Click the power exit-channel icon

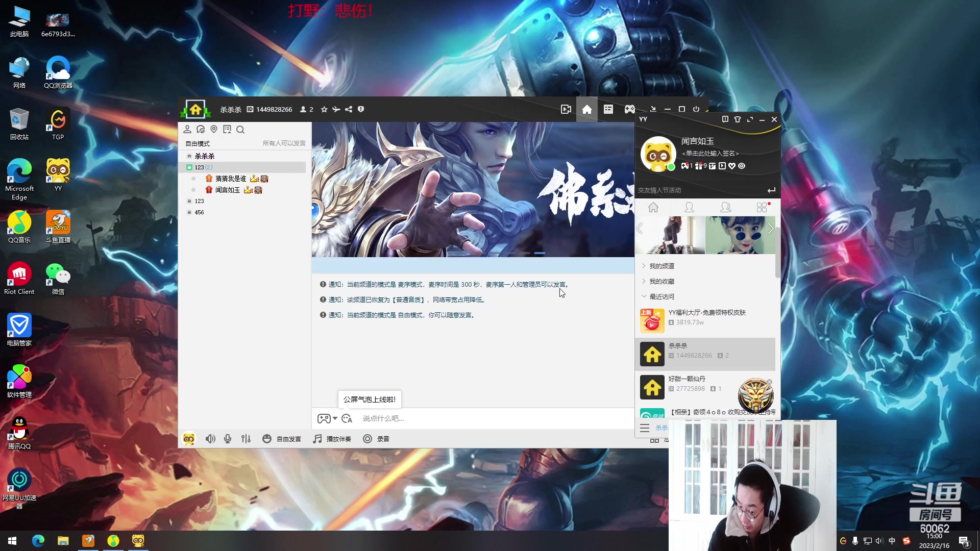click(x=696, y=109)
